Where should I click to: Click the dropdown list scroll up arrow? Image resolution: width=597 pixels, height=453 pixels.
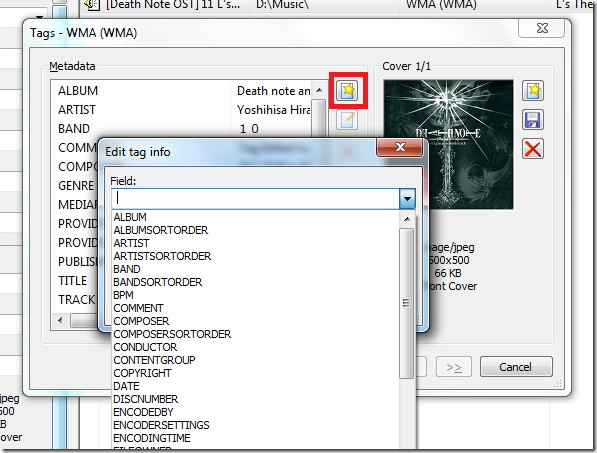407,219
